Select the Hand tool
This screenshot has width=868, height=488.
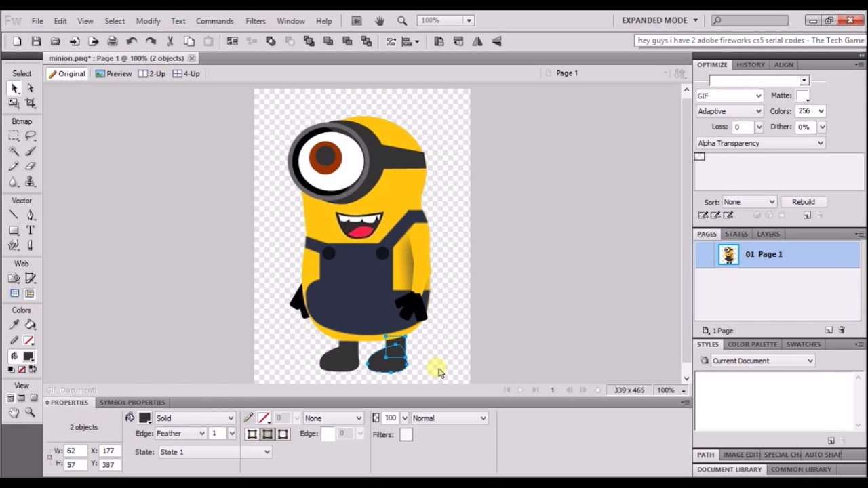pyautogui.click(x=14, y=412)
